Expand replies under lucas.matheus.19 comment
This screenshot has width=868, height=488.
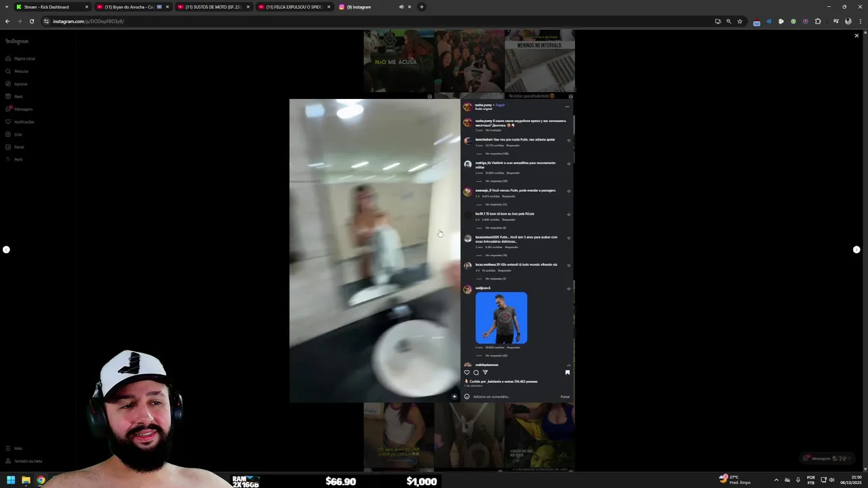(495, 279)
